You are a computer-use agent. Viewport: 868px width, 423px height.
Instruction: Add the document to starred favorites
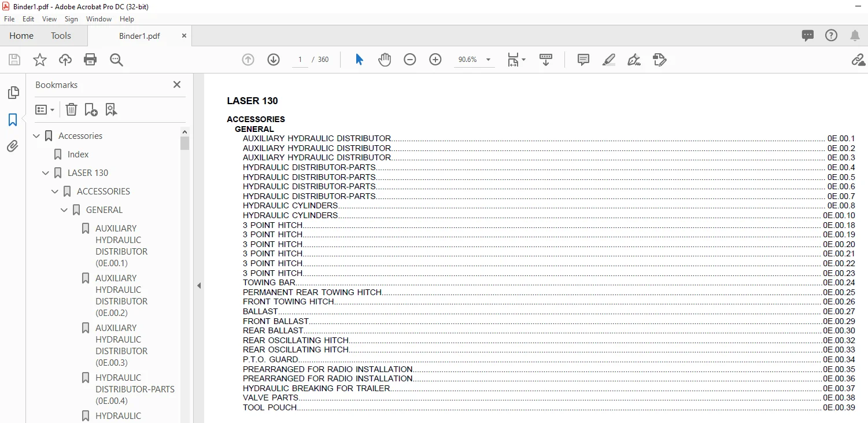coord(40,60)
